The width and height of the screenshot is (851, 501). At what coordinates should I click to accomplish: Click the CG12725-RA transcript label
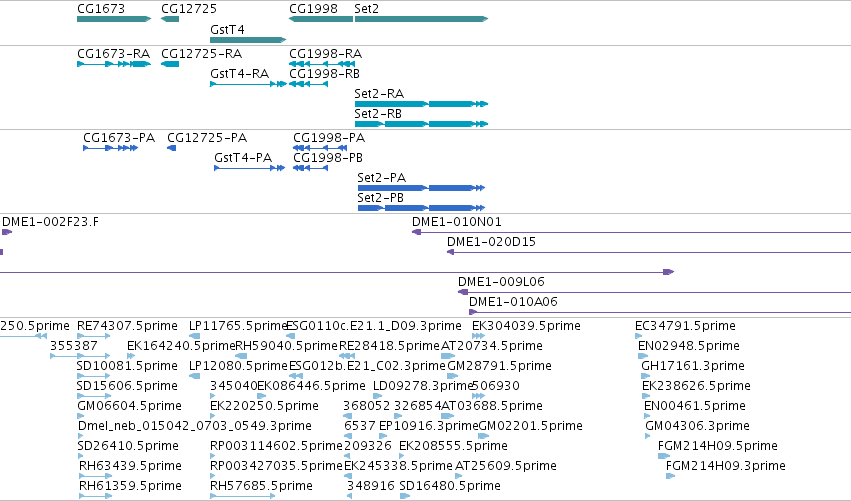pyautogui.click(x=201, y=54)
